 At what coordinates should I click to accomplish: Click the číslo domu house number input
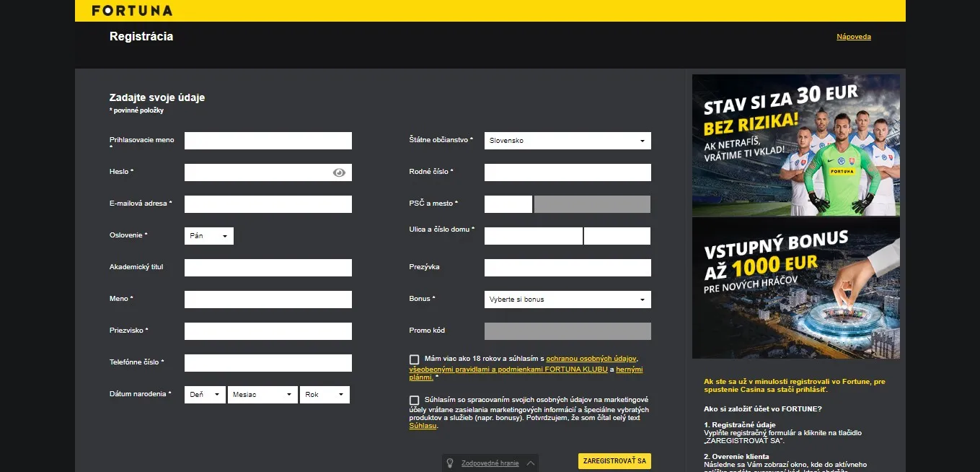click(x=617, y=236)
